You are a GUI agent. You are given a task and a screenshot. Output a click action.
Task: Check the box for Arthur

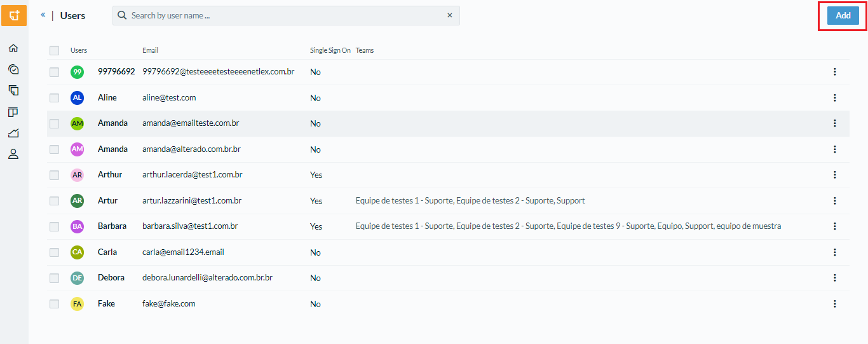54,175
